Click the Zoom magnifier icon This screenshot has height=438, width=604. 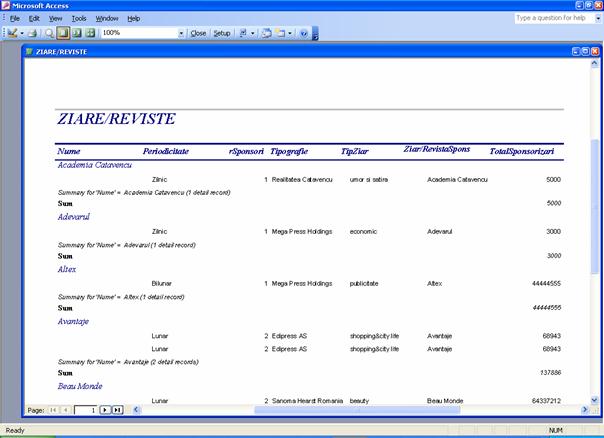pos(49,33)
